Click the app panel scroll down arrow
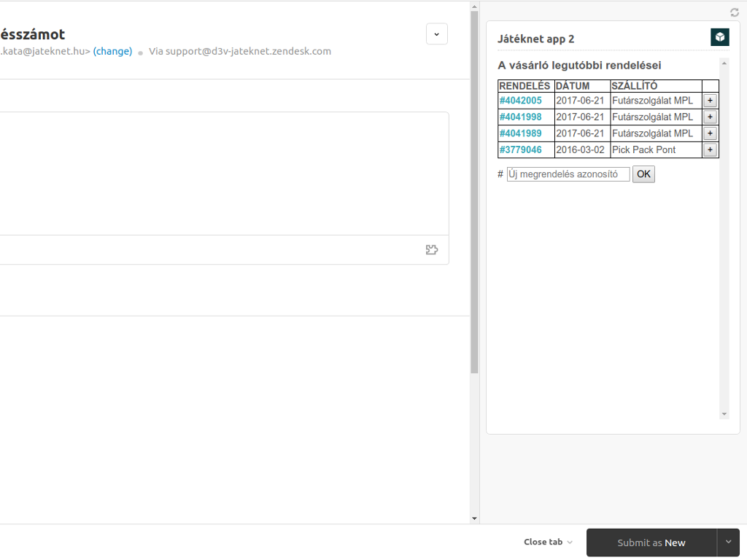 pos(724,414)
